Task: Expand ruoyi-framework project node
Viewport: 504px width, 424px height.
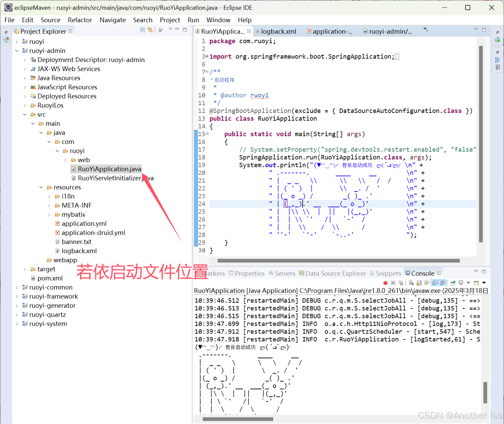Action: (17, 297)
